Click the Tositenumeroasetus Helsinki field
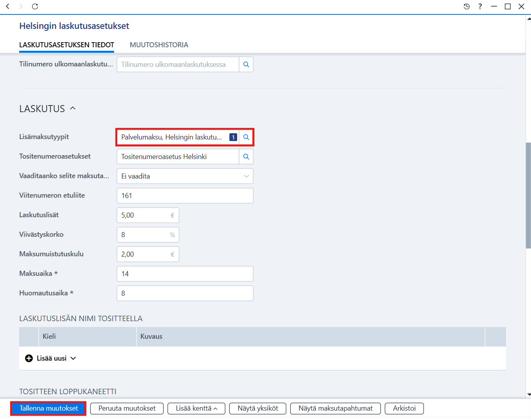The width and height of the screenshot is (531, 420). (x=178, y=157)
